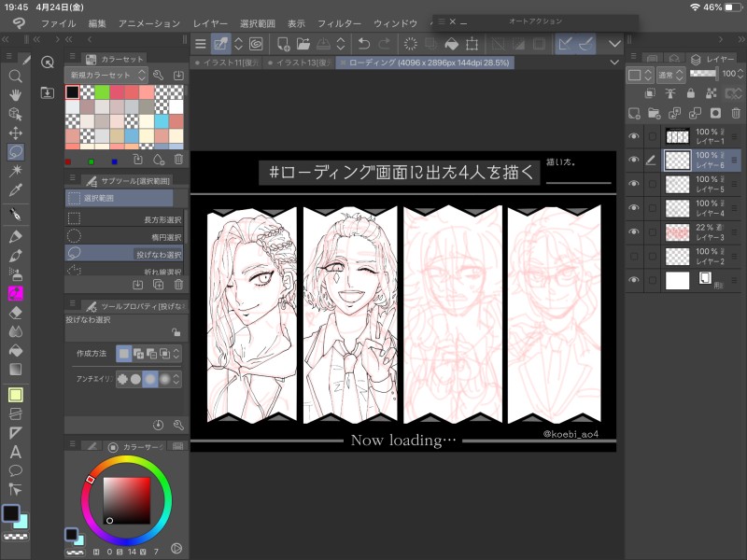This screenshot has height=560, width=747.
Task: Hide レイヤー5 with its eye icon
Action: click(634, 184)
